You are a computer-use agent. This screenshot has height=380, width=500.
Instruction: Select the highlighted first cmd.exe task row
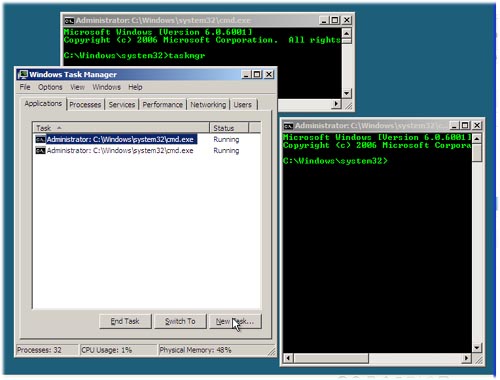click(x=147, y=139)
